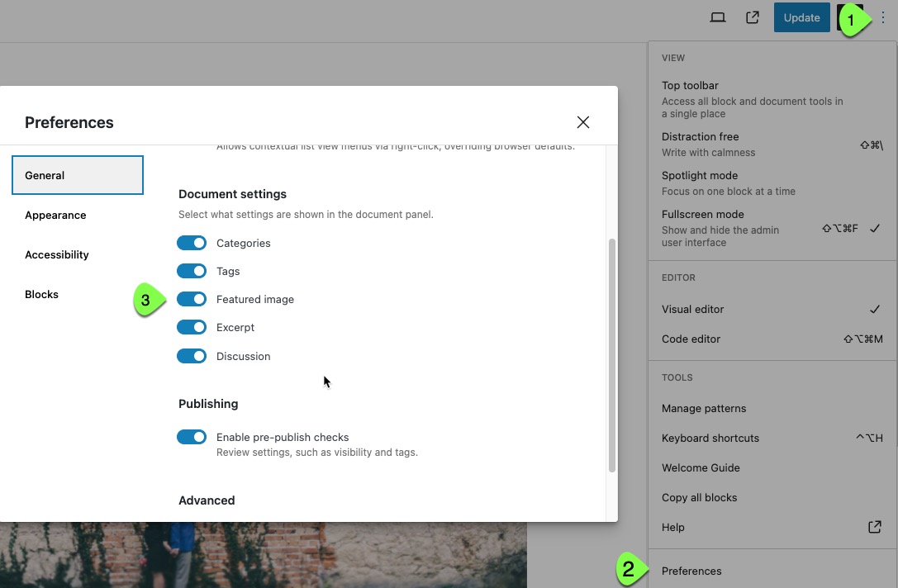Viewport: 898px width, 588px height.
Task: Click 'Select what settings are shown' description
Action: pos(306,214)
